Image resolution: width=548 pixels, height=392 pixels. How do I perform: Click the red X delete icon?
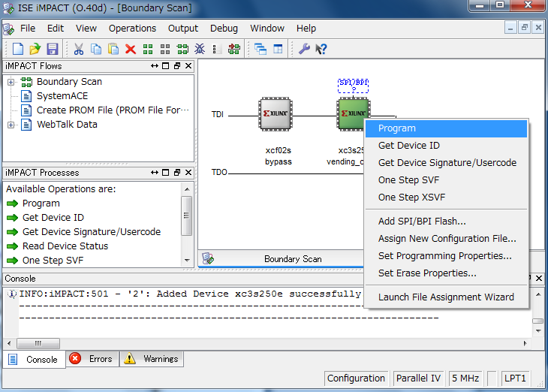click(x=131, y=49)
